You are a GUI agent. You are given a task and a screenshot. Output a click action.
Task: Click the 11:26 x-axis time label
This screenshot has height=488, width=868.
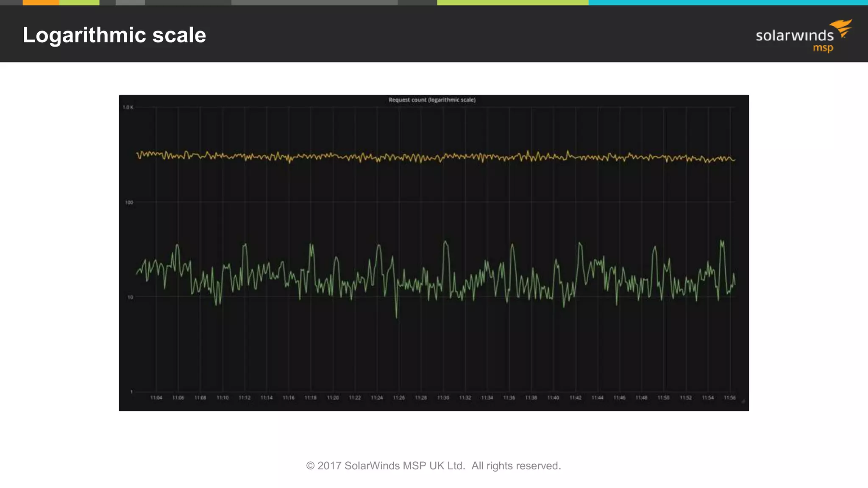[x=399, y=398]
